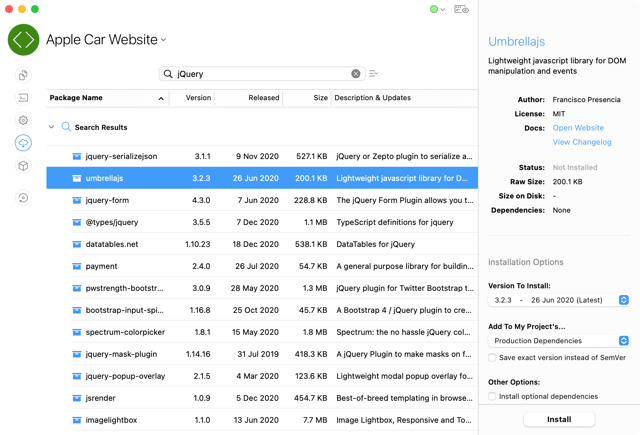The width and height of the screenshot is (640, 435).
Task: Click package icon of jquery-form row
Action: (x=77, y=200)
